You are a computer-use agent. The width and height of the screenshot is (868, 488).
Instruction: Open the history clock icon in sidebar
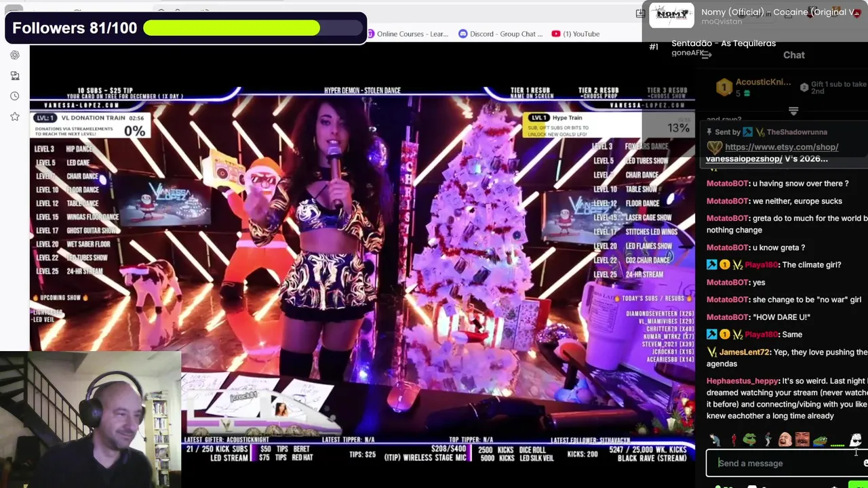(15, 96)
